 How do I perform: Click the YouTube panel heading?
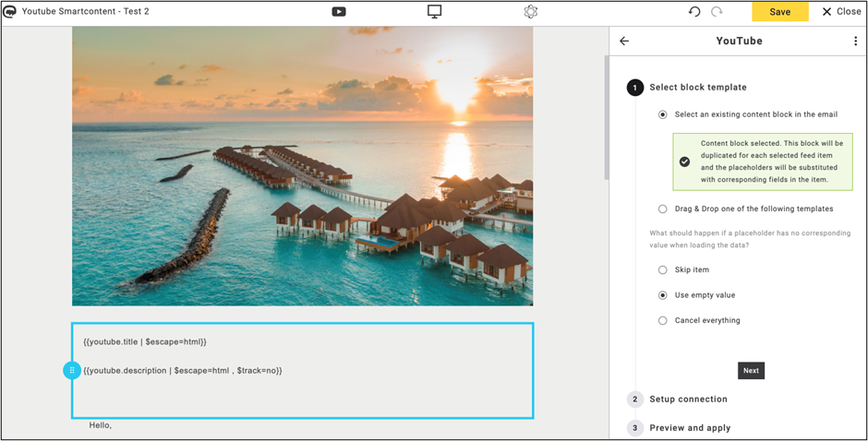739,41
